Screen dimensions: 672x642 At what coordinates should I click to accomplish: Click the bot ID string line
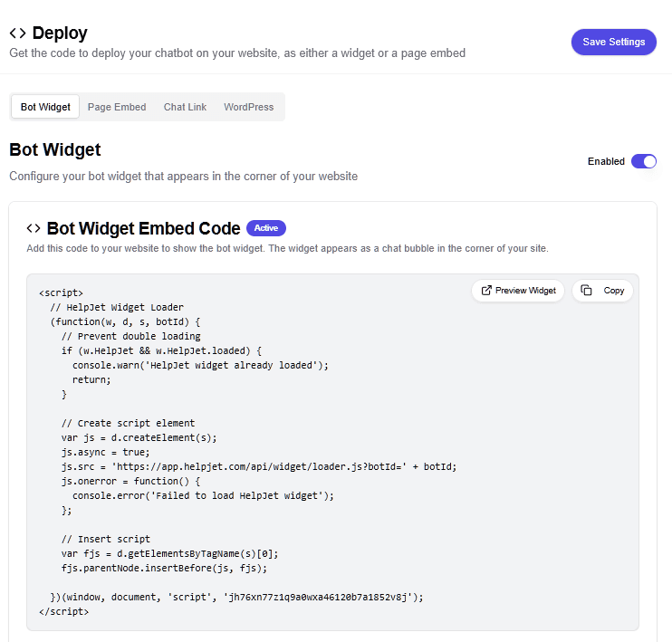click(x=236, y=597)
